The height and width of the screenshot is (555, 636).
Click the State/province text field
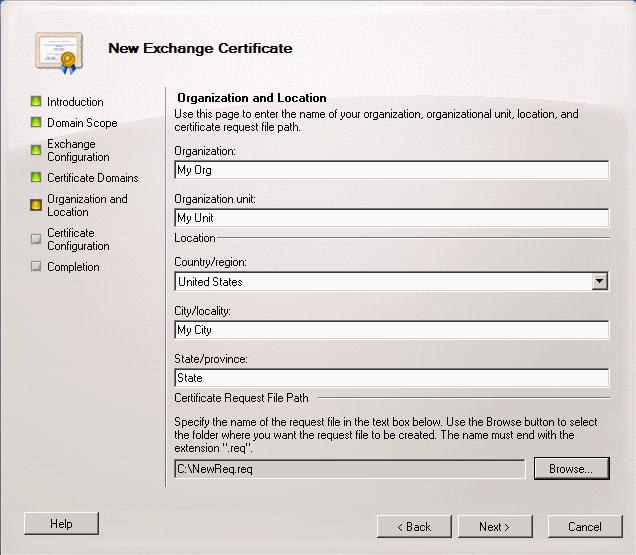click(x=391, y=378)
